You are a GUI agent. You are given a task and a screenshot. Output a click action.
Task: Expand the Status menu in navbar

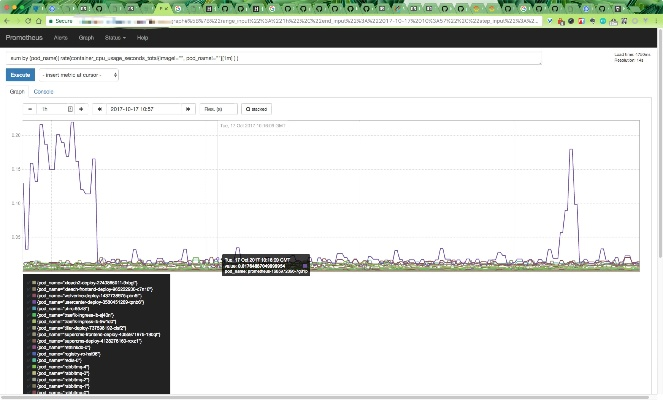(114, 37)
